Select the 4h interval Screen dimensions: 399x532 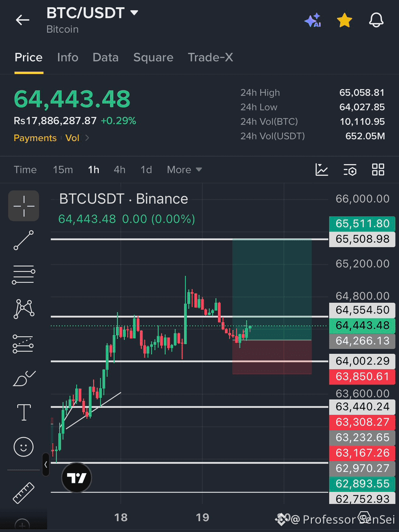pos(120,169)
